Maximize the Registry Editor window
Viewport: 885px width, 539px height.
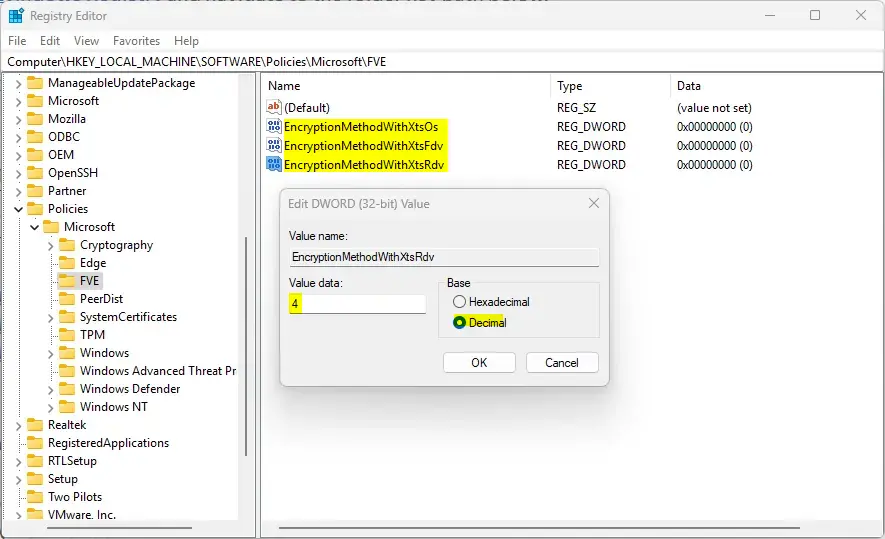click(x=815, y=15)
